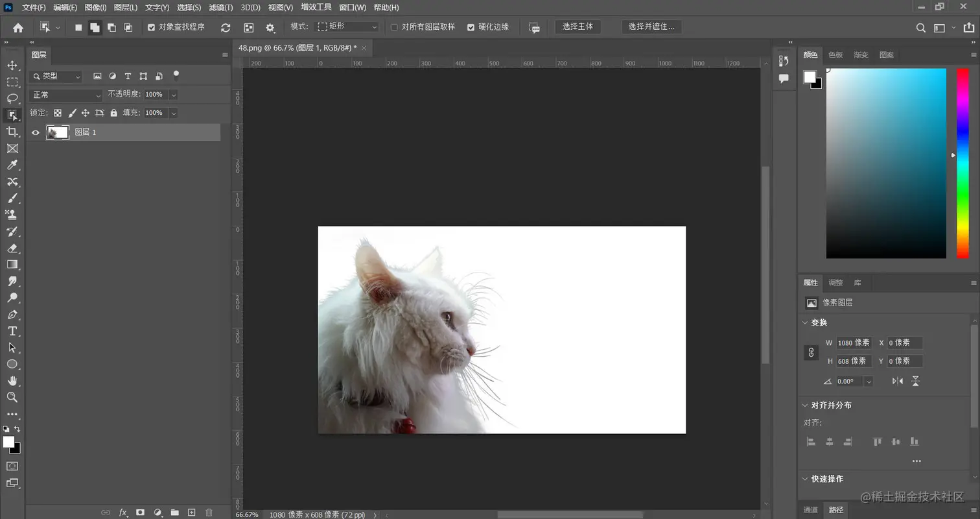980x519 pixels.
Task: Open the layer styles fx menu
Action: pyautogui.click(x=122, y=513)
